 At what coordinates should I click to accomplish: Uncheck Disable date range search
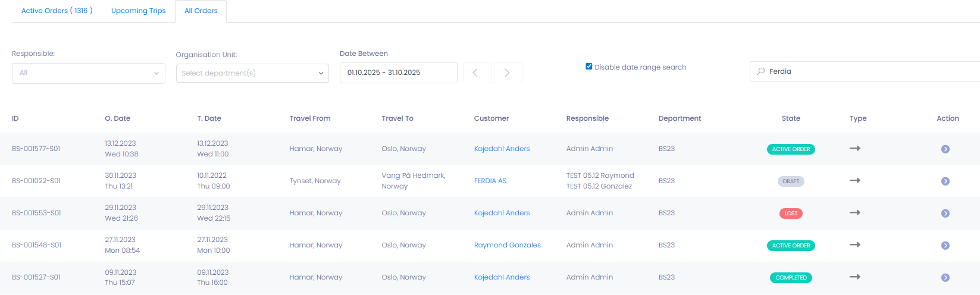tap(589, 67)
